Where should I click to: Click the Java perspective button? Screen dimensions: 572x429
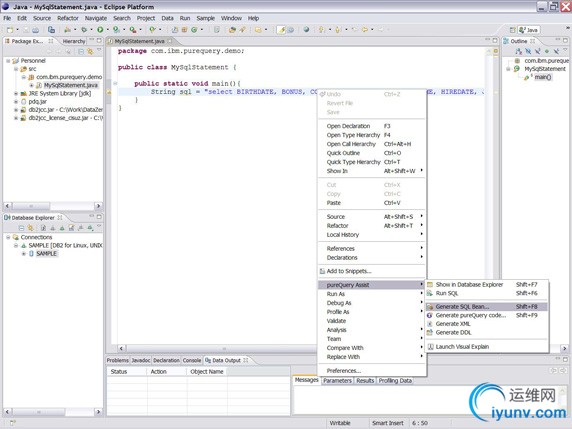529,30
